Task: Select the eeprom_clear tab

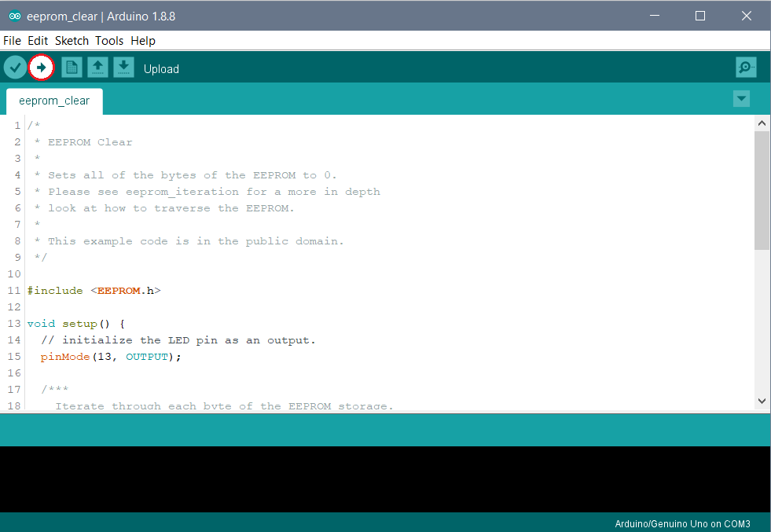Action: coord(54,101)
